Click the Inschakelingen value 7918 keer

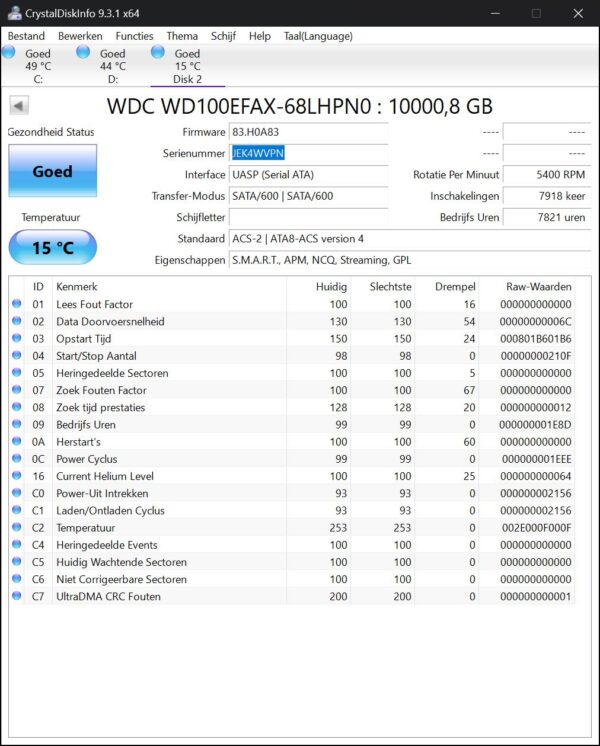pyautogui.click(x=547, y=196)
